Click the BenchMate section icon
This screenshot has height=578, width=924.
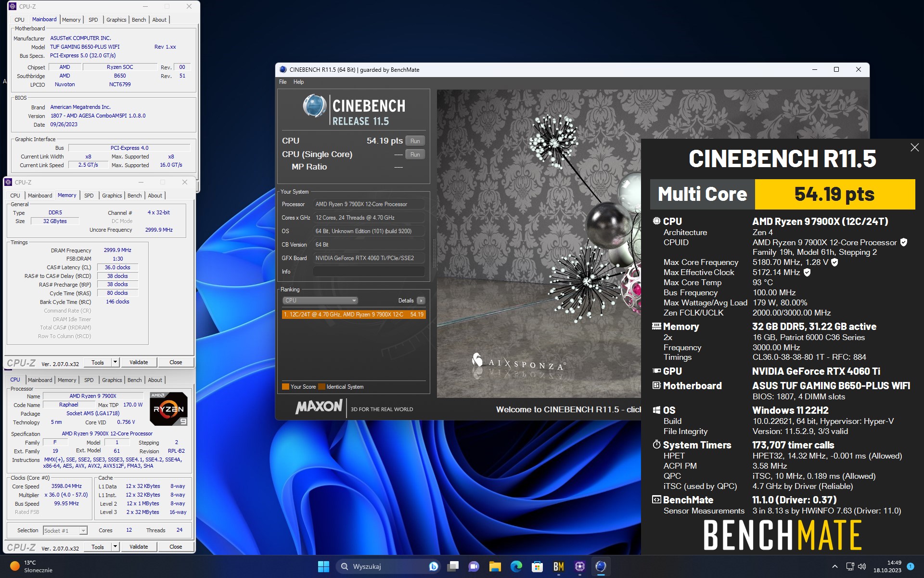pos(656,499)
